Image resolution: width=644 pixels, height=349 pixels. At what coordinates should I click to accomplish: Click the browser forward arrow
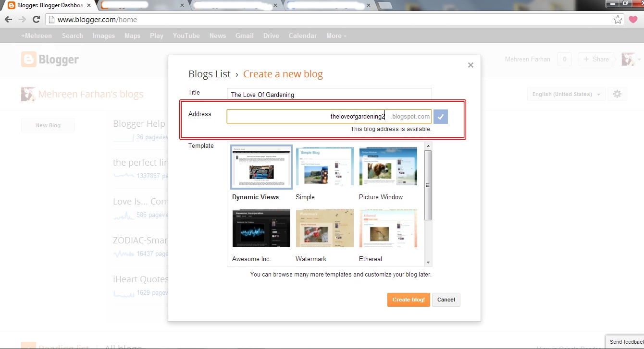[22, 19]
